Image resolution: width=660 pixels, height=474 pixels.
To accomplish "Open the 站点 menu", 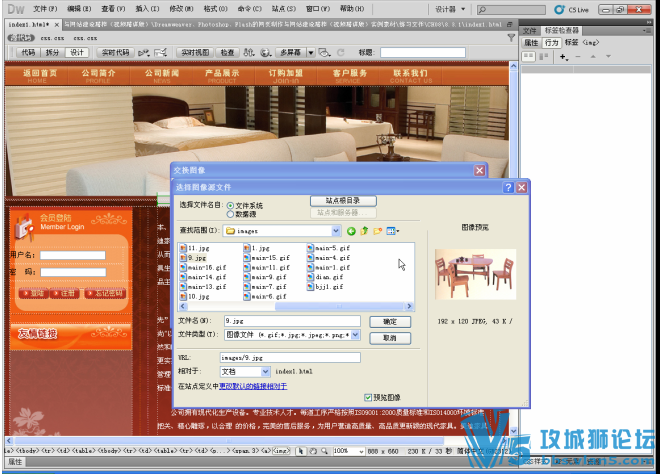I will pyautogui.click(x=283, y=9).
